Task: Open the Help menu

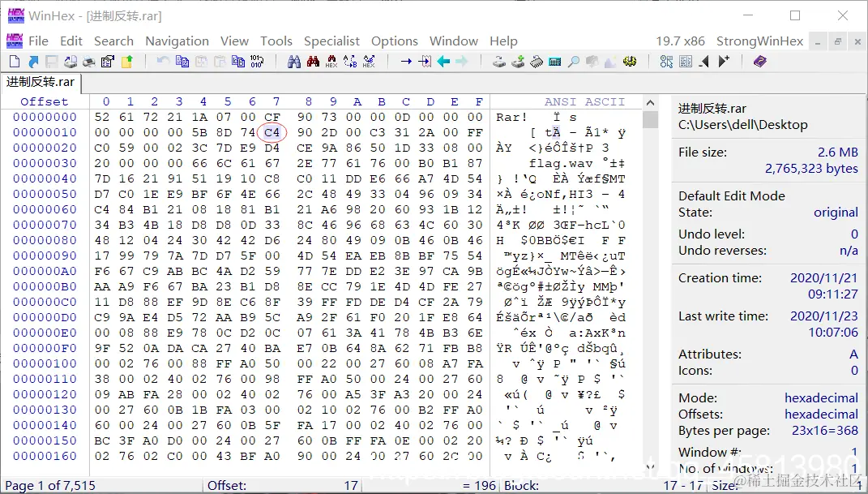Action: 503,41
